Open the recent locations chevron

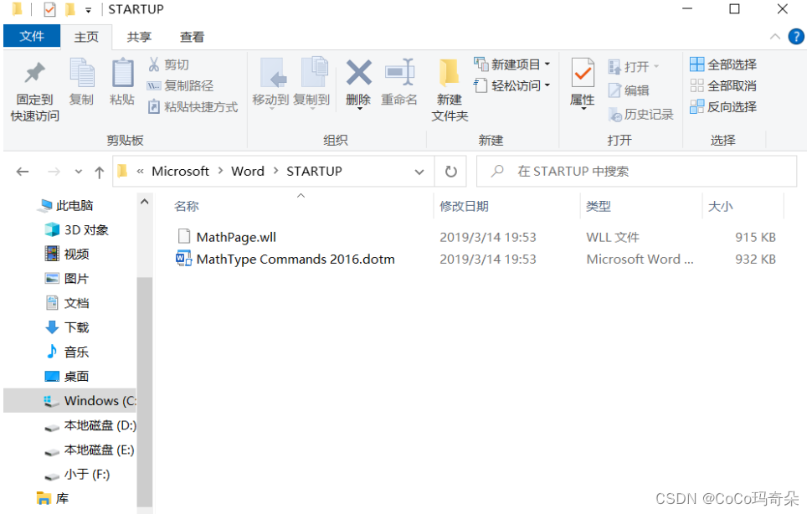(78, 172)
